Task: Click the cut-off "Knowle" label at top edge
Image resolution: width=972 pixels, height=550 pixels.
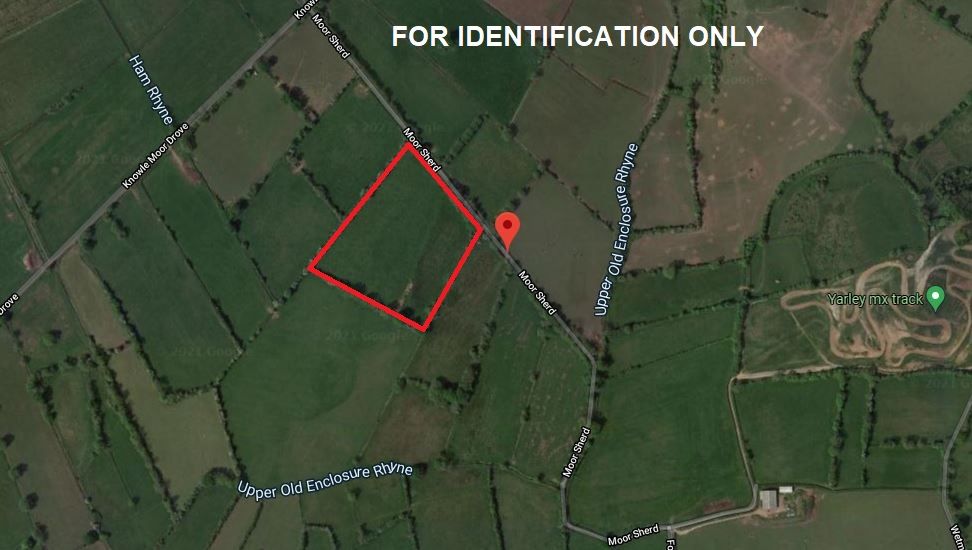Action: coord(305,9)
